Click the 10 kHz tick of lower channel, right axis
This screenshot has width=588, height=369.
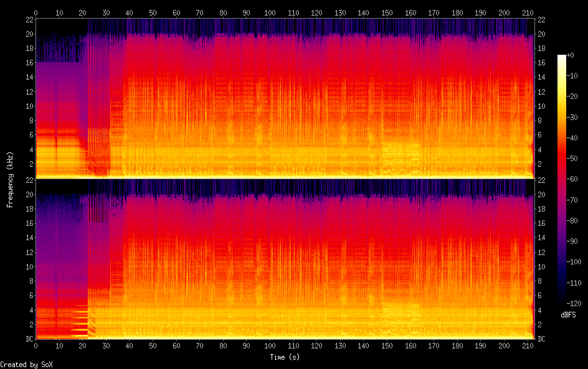coord(541,266)
